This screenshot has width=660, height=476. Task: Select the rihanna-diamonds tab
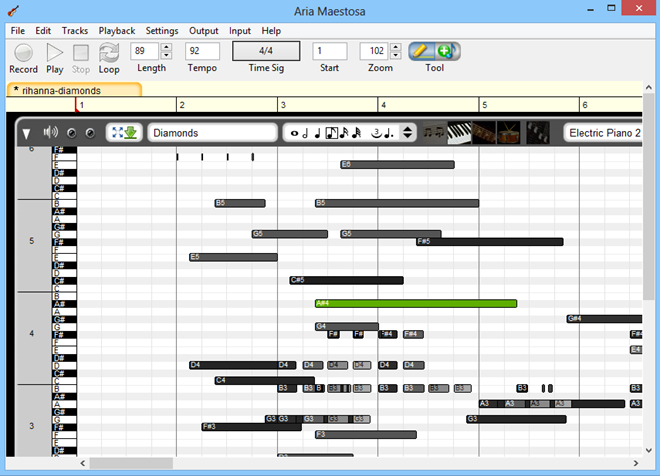click(73, 90)
